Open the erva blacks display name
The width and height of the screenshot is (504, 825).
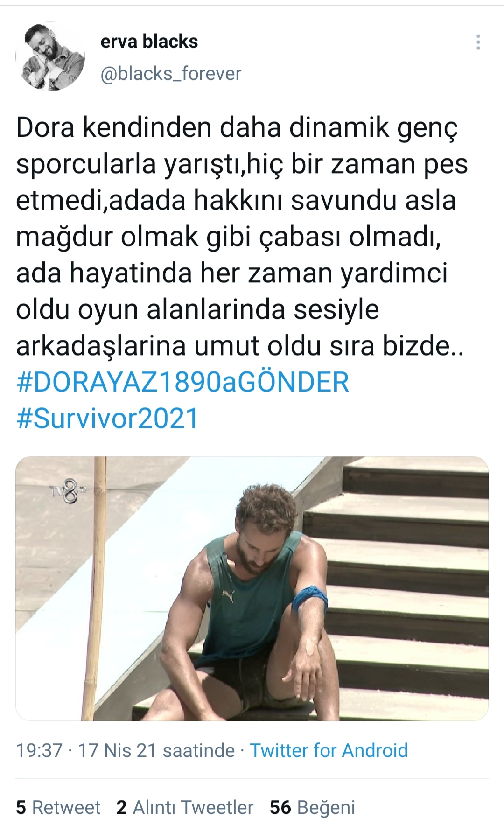pos(149,42)
